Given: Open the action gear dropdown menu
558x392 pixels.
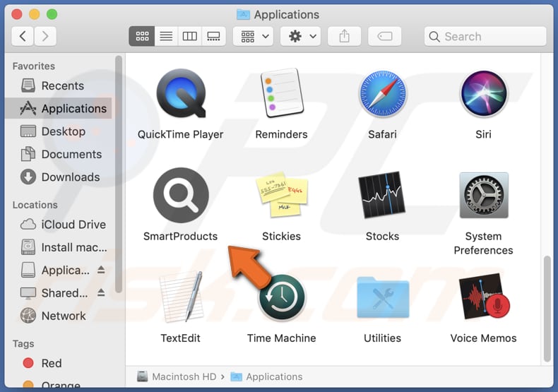Looking at the screenshot, I should coord(301,36).
